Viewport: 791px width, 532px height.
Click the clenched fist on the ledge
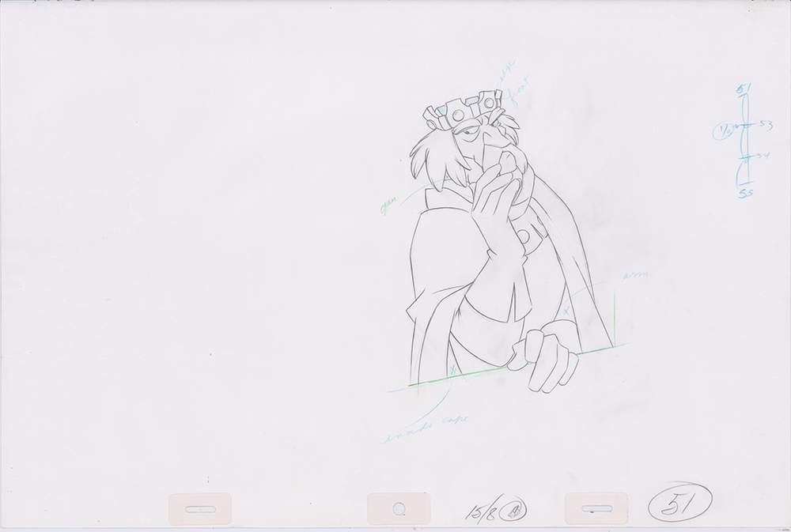coord(547,359)
